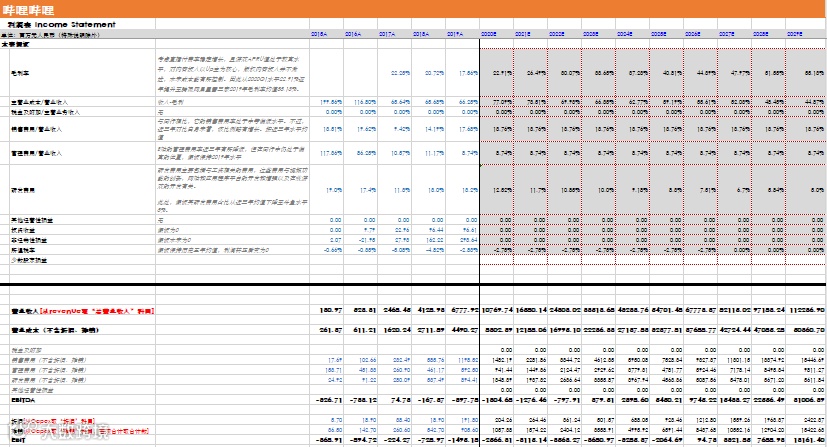Select the EBIT value 94.78 in forecast columns

click(x=701, y=440)
